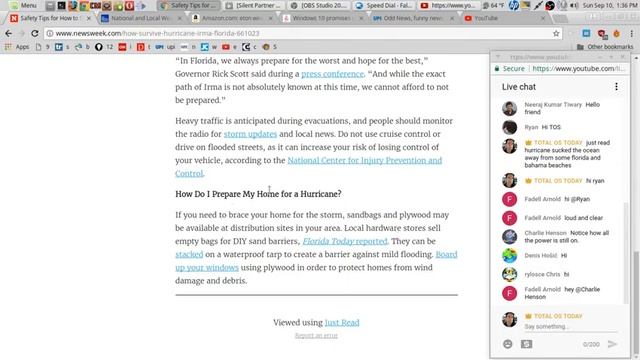This screenshot has height=360, width=640.
Task: Open the UPI bookmark labeled upi
Action: pos(165,47)
